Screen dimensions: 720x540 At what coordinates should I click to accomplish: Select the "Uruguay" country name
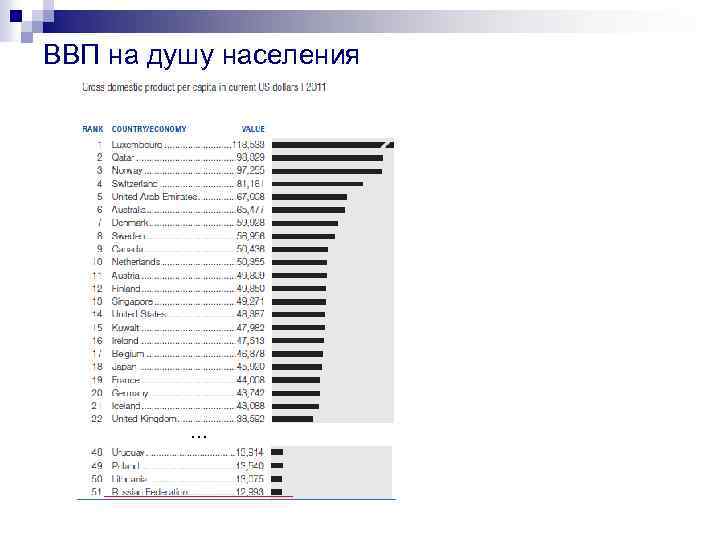(128, 452)
